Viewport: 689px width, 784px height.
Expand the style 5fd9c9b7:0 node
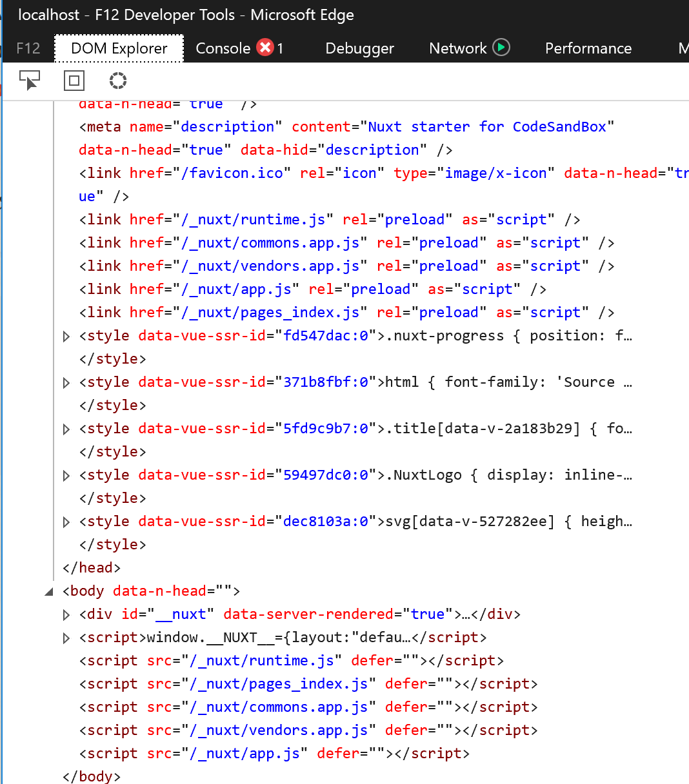point(66,429)
